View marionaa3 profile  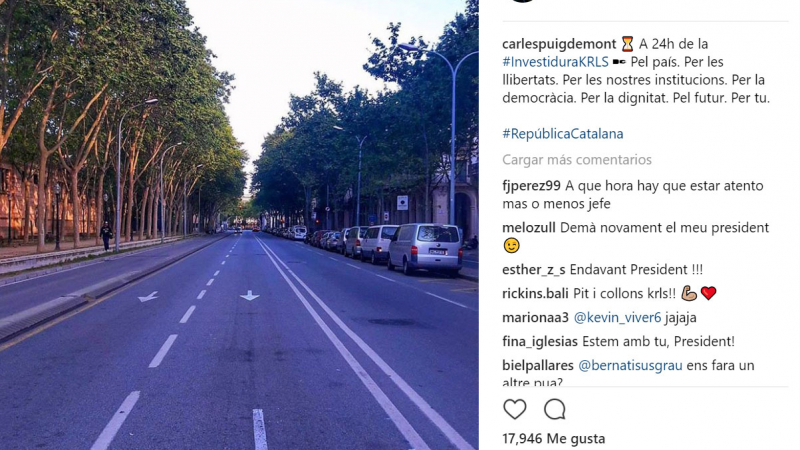click(535, 317)
